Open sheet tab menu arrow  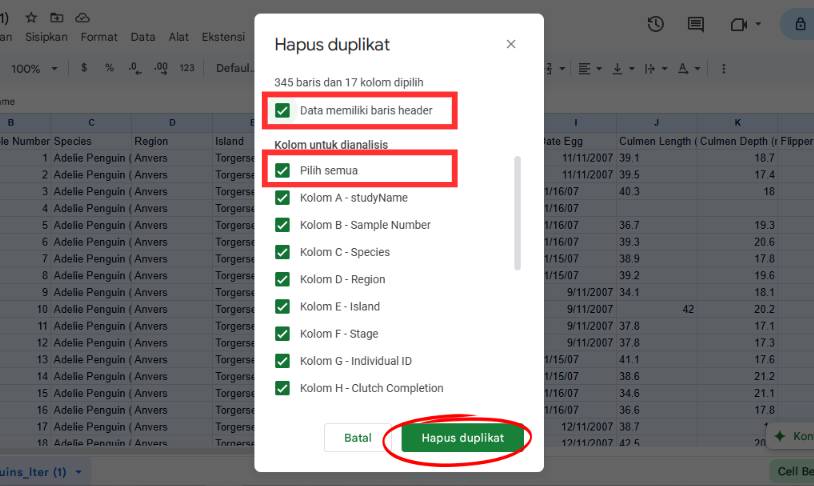78,472
